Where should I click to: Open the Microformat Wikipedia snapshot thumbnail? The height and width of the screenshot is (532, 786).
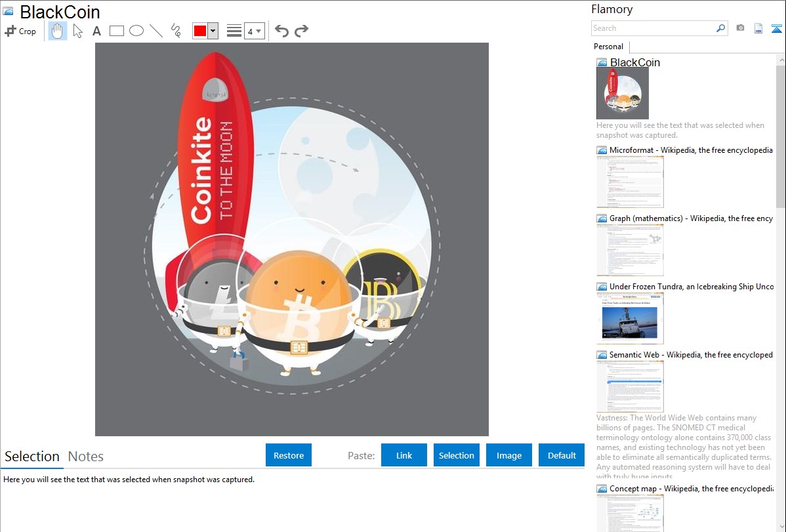630,182
